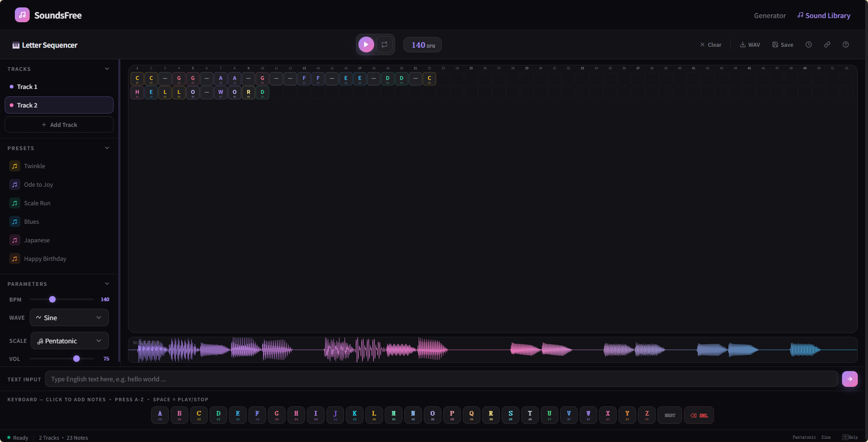
Task: Click the P key on the keyboard
Action: tap(452, 415)
